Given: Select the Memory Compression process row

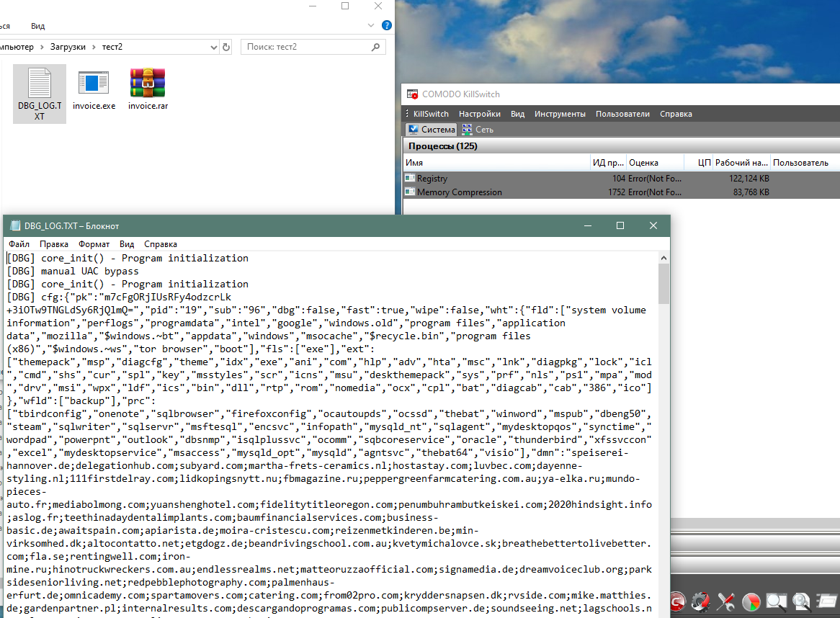Looking at the screenshot, I should point(622,192).
